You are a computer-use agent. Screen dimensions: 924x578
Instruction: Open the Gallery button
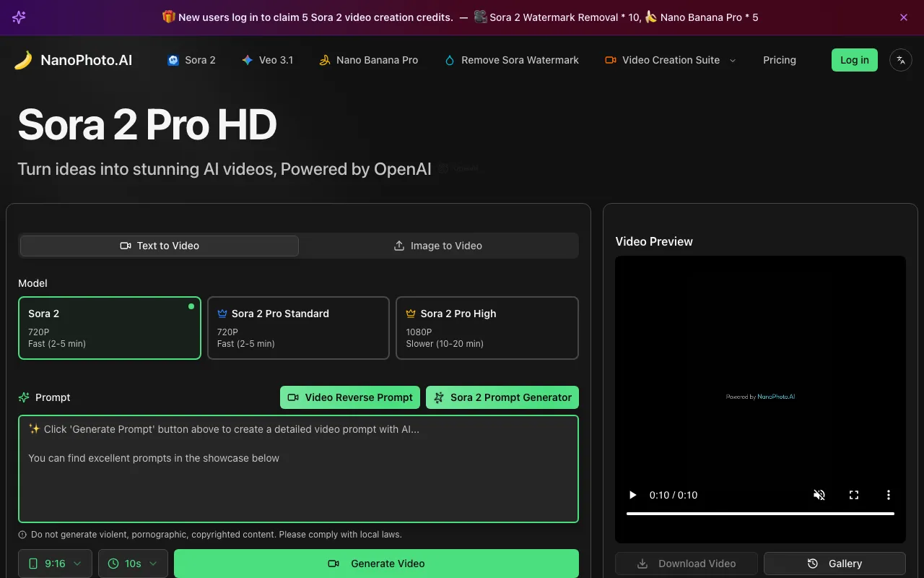pos(834,564)
